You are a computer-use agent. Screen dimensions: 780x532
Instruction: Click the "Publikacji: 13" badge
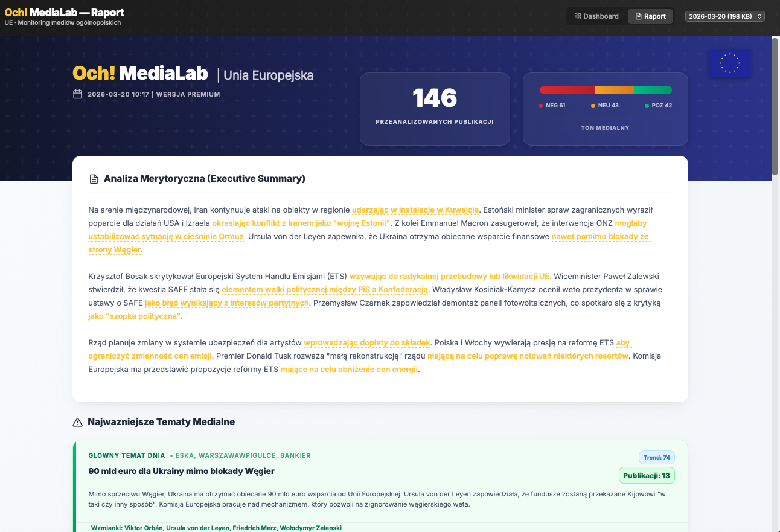tap(647, 475)
